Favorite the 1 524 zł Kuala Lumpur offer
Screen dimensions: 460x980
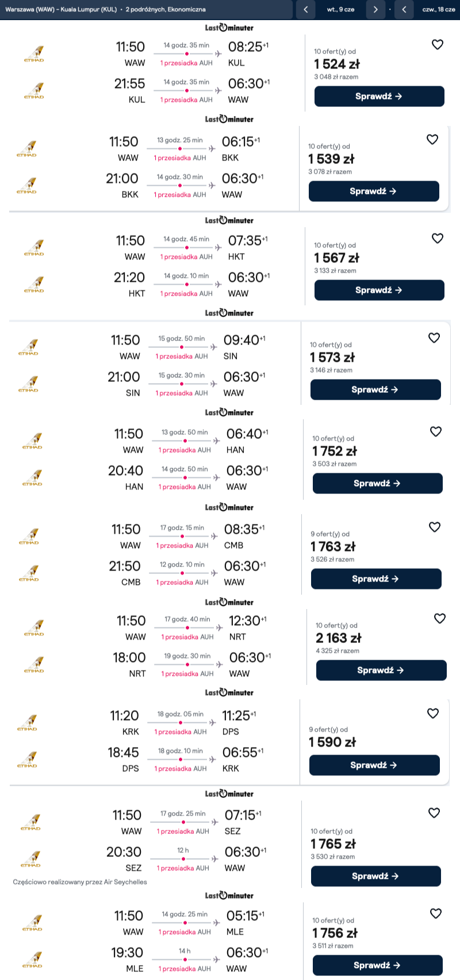438,45
